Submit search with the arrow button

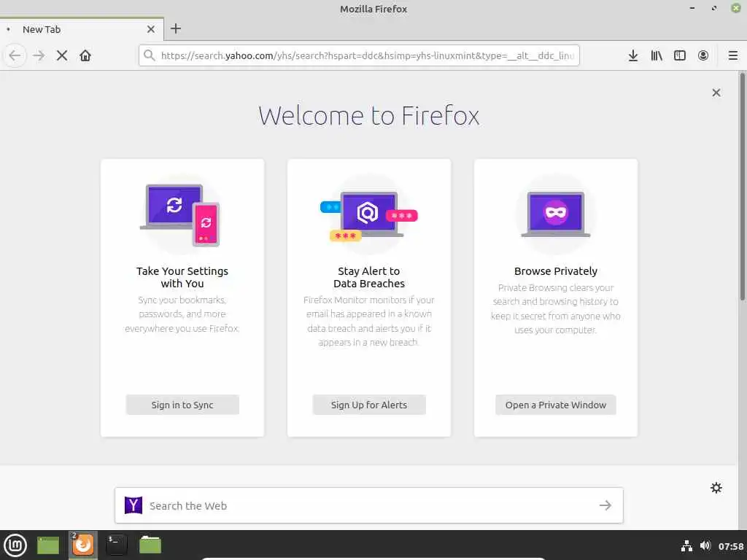(x=605, y=505)
